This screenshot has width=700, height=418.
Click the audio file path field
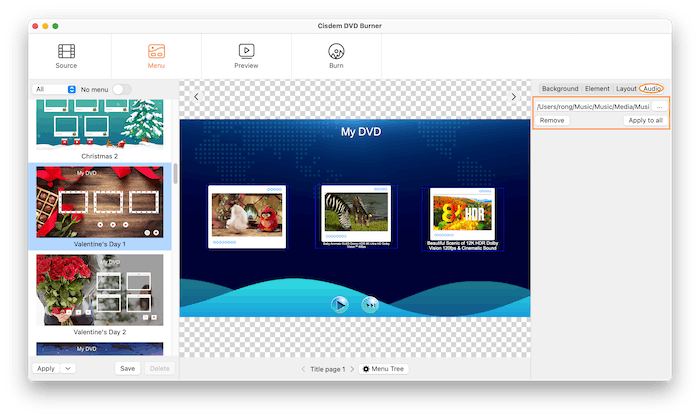click(x=593, y=106)
